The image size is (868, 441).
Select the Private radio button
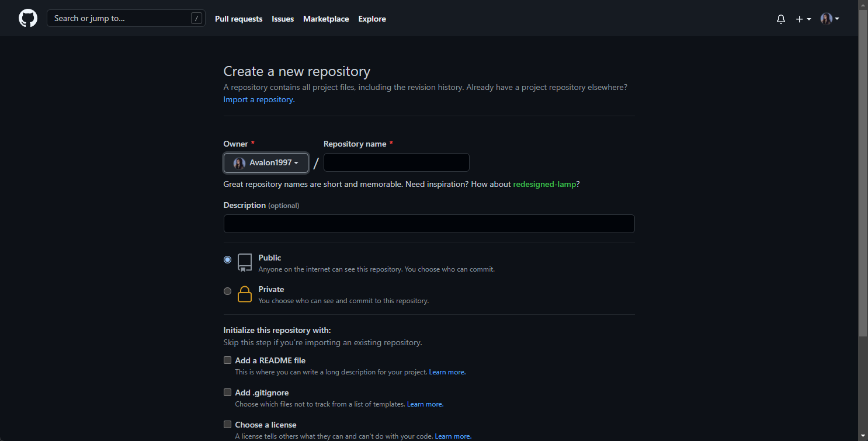(x=228, y=291)
